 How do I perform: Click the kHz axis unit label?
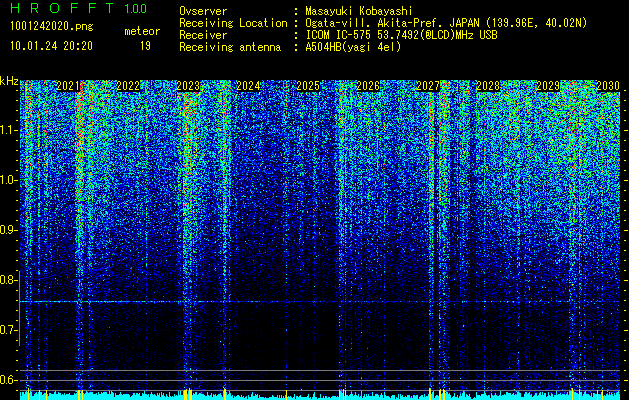click(9, 81)
